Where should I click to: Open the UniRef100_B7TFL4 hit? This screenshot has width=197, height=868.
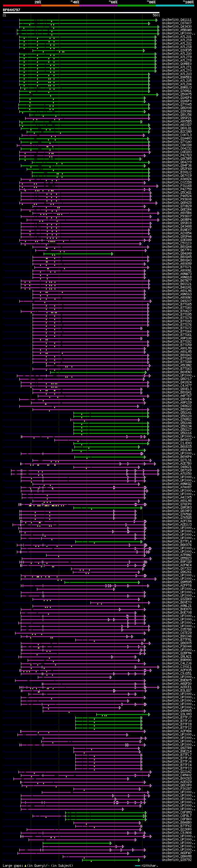177,542
